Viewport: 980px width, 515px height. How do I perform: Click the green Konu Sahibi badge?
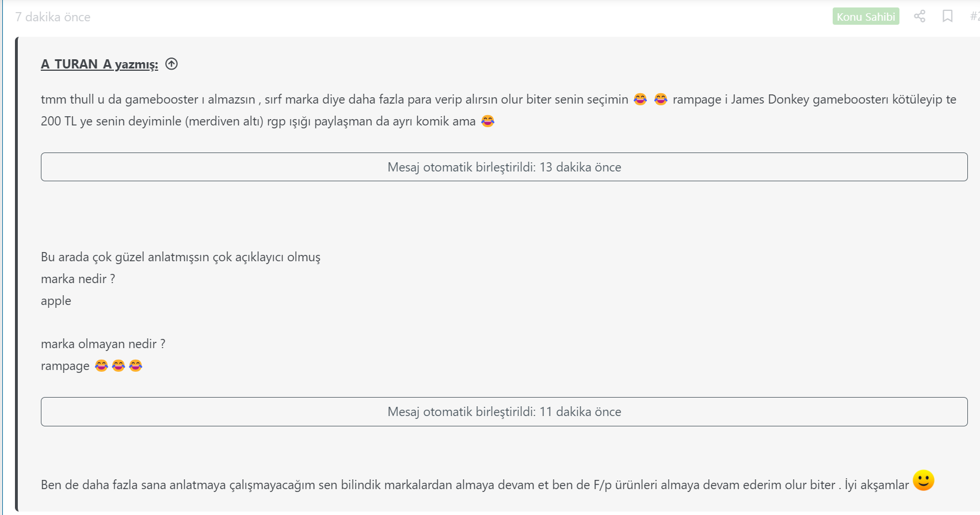coord(865,17)
